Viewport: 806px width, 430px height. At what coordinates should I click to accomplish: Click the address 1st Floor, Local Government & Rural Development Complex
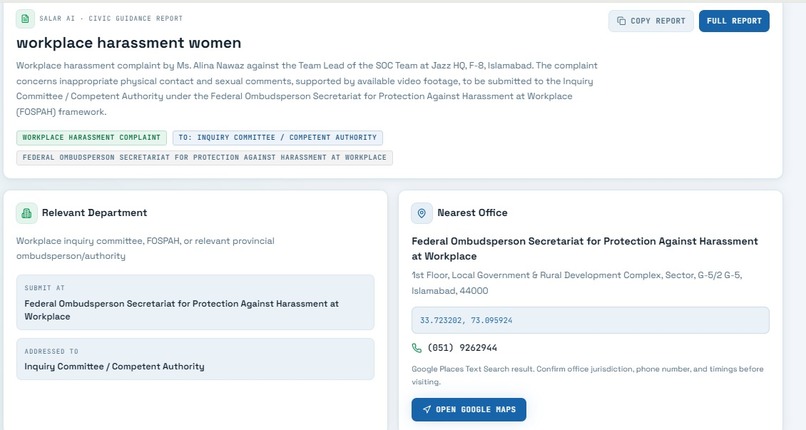(x=576, y=283)
